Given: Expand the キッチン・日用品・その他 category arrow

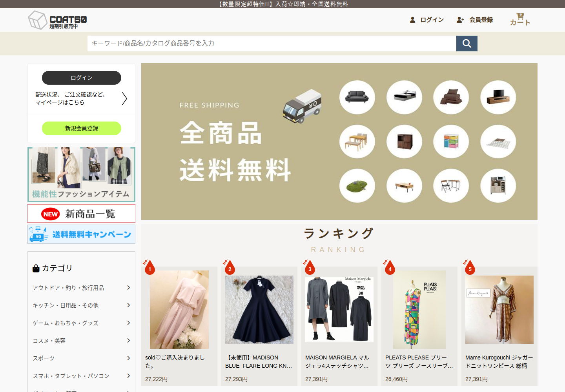Looking at the screenshot, I should (128, 305).
